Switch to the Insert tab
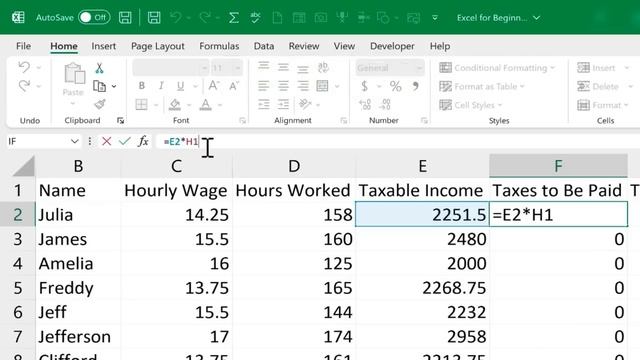This screenshot has height=360, width=640. 104,46
